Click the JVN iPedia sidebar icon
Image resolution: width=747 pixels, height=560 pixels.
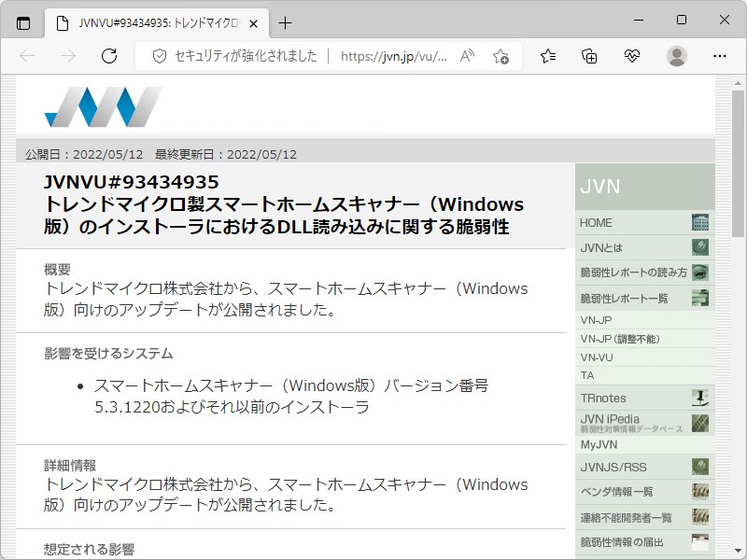tap(700, 426)
